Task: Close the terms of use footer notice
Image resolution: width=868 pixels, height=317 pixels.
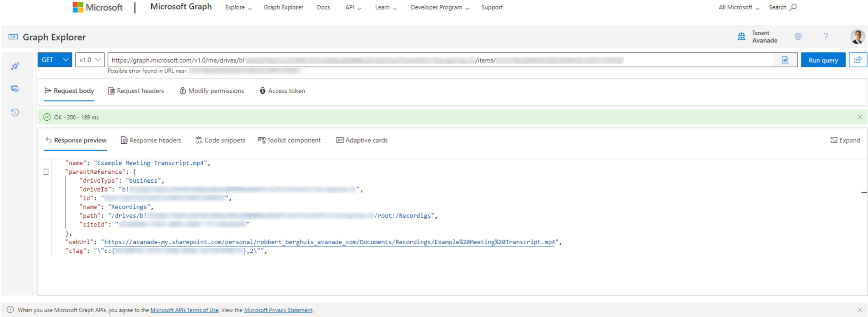Action: [x=860, y=310]
